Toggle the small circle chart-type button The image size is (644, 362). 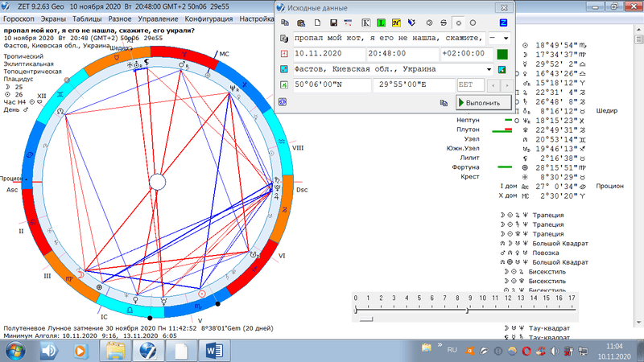tap(458, 23)
